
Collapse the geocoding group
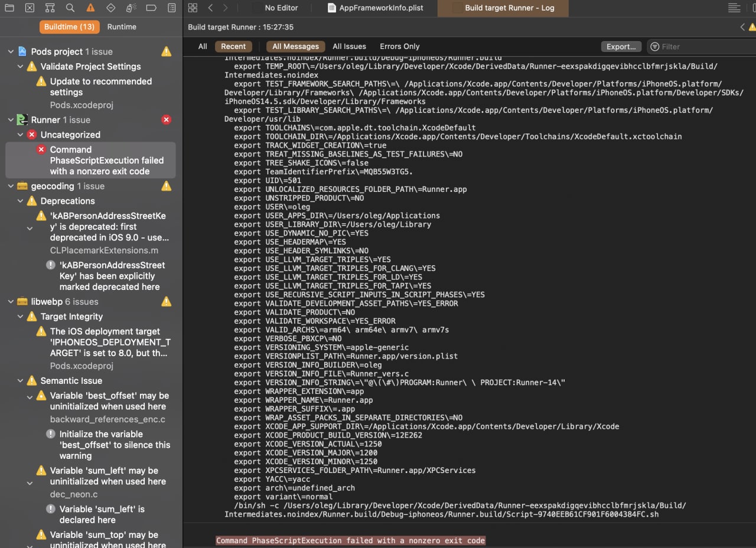click(x=11, y=186)
